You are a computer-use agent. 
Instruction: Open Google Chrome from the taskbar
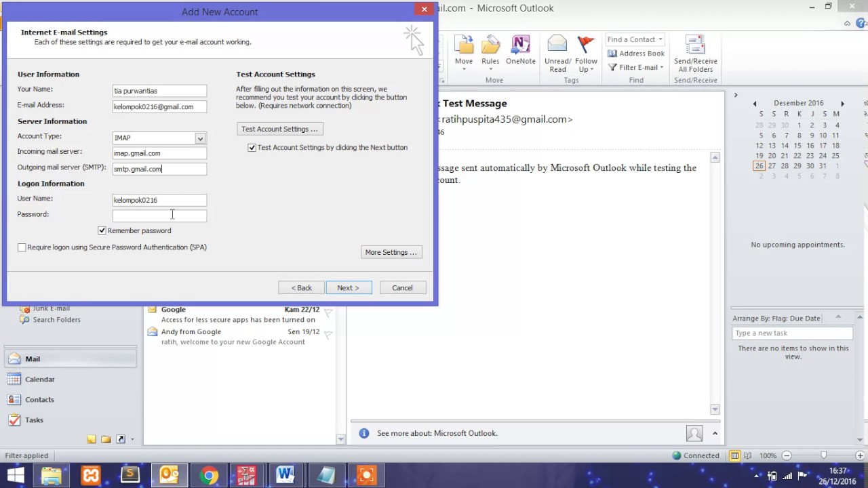[208, 476]
